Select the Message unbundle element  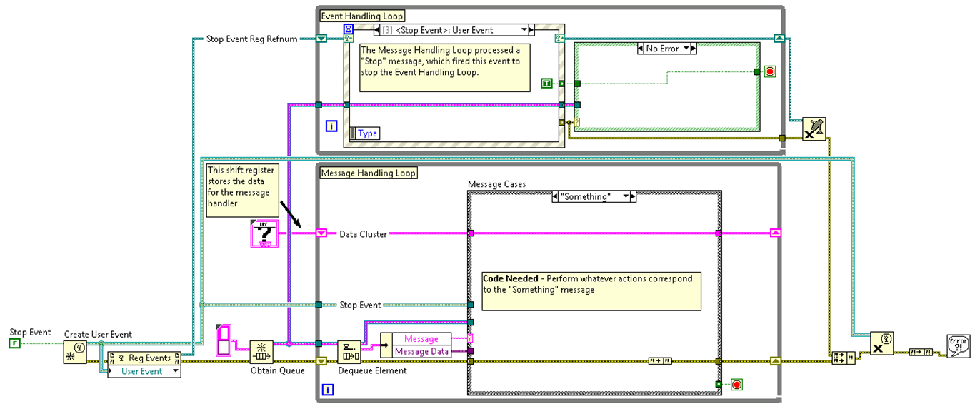point(421,339)
